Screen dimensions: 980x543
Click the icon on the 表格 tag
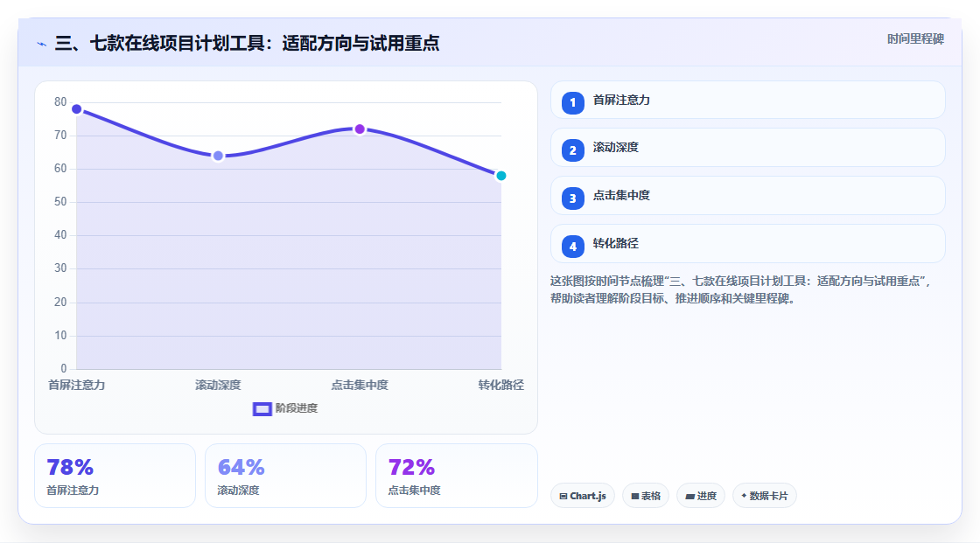pyautogui.click(x=635, y=496)
